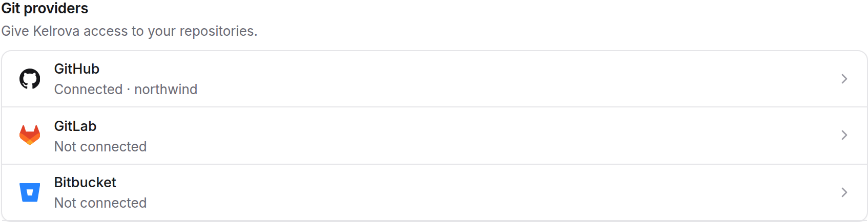Image resolution: width=868 pixels, height=222 pixels.
Task: Click the GitHub octocat logo icon
Action: [x=30, y=79]
